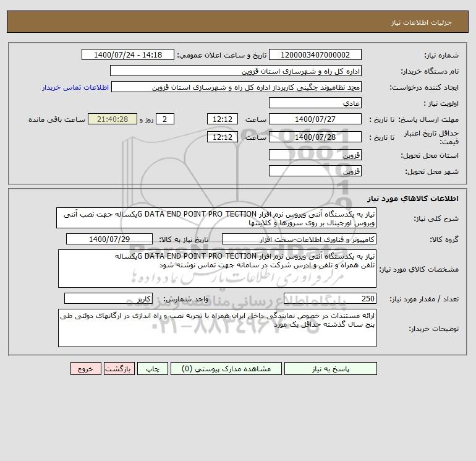Click the چاپ print button
The width and height of the screenshot is (476, 461).
point(153,369)
